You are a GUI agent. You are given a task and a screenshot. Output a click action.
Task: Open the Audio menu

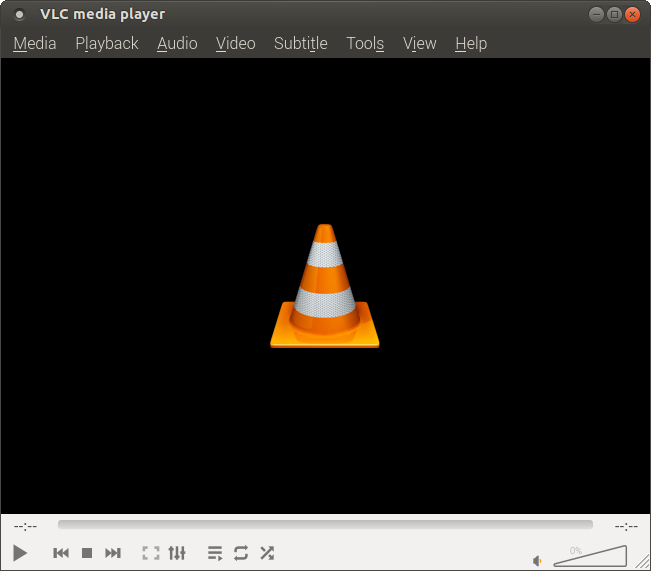[177, 44]
